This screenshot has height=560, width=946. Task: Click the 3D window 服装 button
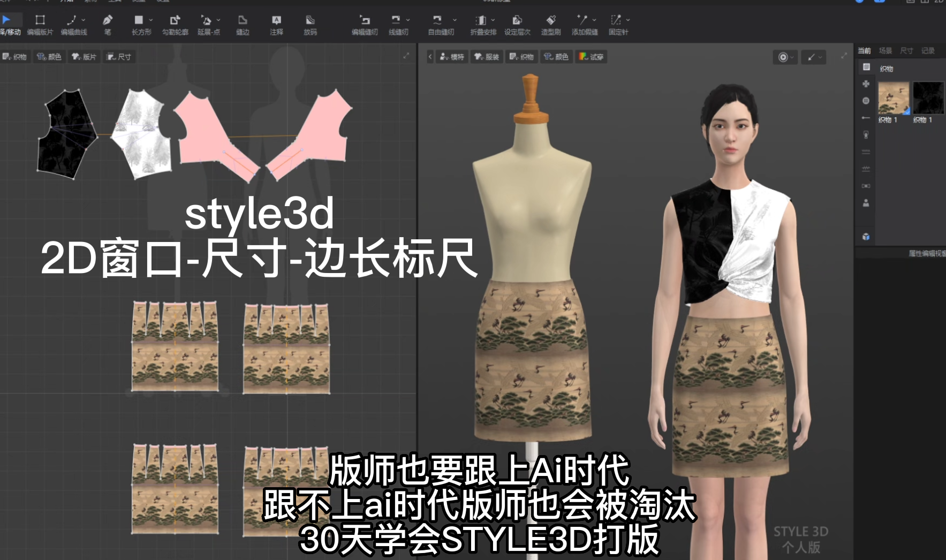[487, 57]
